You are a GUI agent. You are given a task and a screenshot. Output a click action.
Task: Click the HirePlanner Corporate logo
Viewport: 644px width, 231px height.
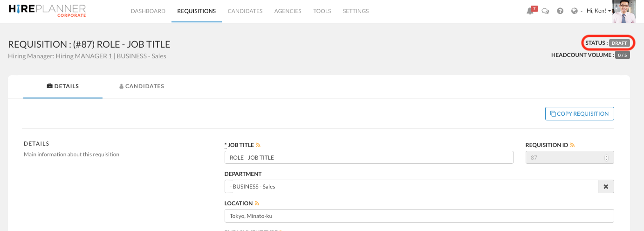[x=47, y=11]
